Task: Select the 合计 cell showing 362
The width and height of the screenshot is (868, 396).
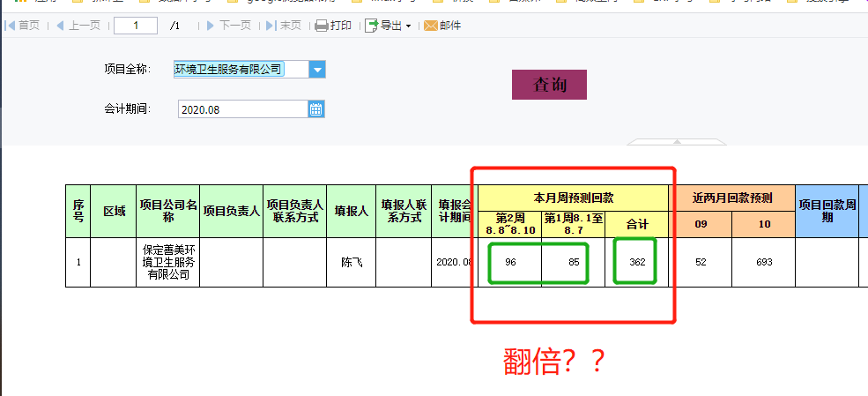Action: 636,263
